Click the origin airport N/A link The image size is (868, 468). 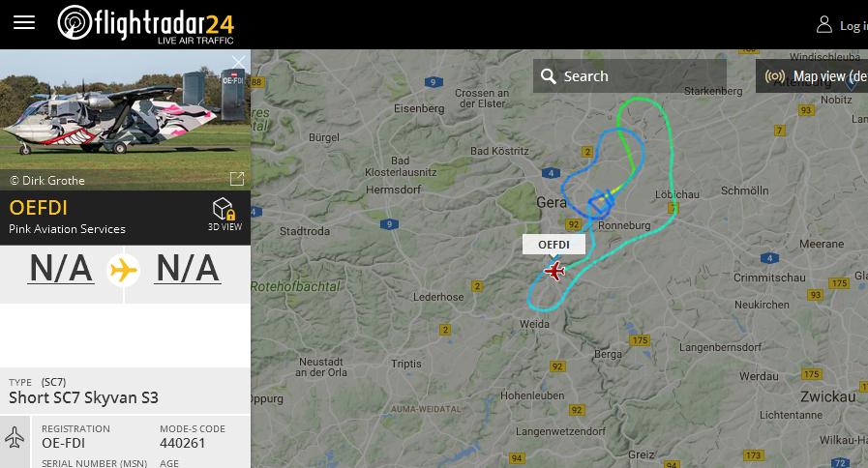(x=61, y=269)
